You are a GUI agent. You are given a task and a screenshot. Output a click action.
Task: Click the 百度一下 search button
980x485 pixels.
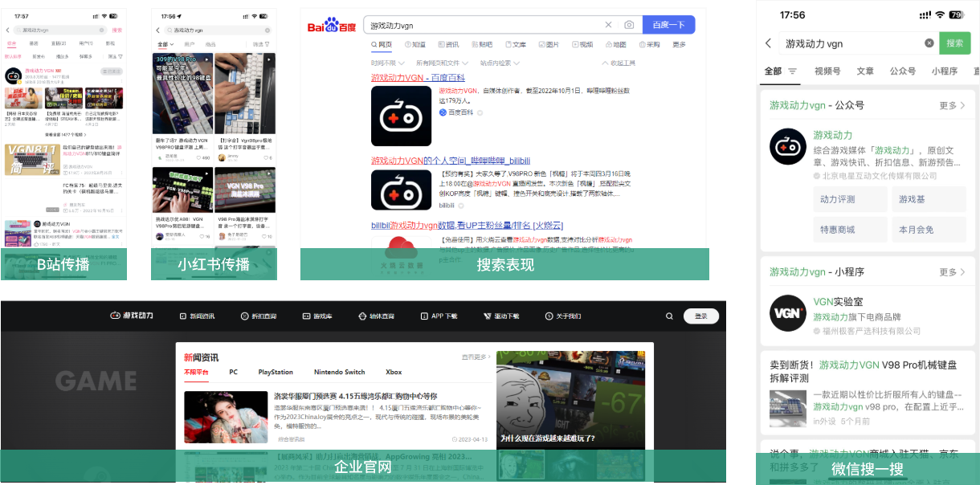coord(669,25)
